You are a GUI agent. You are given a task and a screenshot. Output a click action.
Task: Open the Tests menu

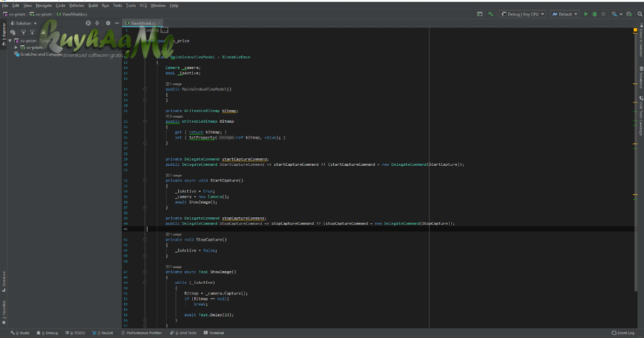coord(118,5)
